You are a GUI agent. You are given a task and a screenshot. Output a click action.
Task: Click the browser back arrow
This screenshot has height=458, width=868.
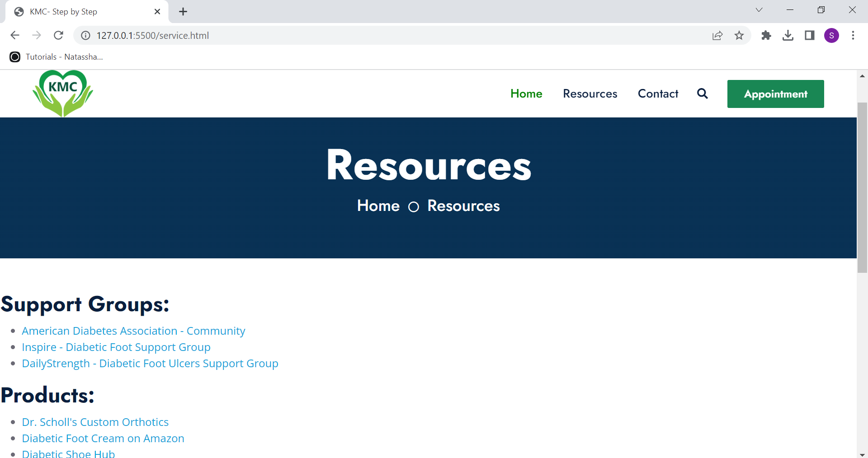15,35
